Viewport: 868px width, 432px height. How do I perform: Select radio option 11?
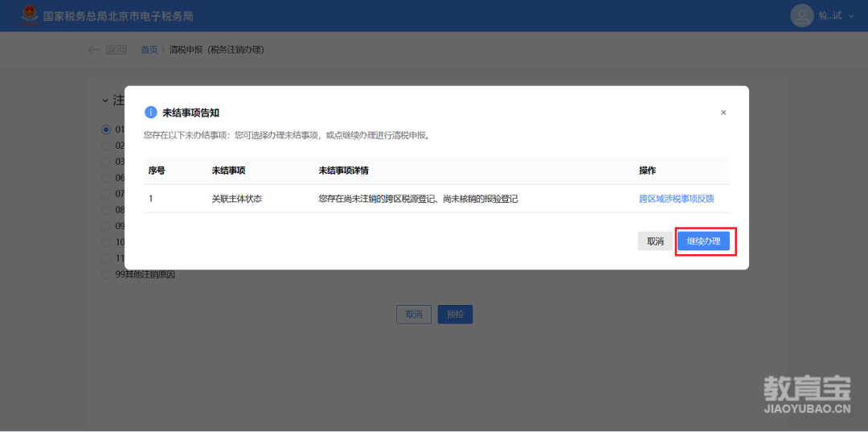tap(106, 258)
